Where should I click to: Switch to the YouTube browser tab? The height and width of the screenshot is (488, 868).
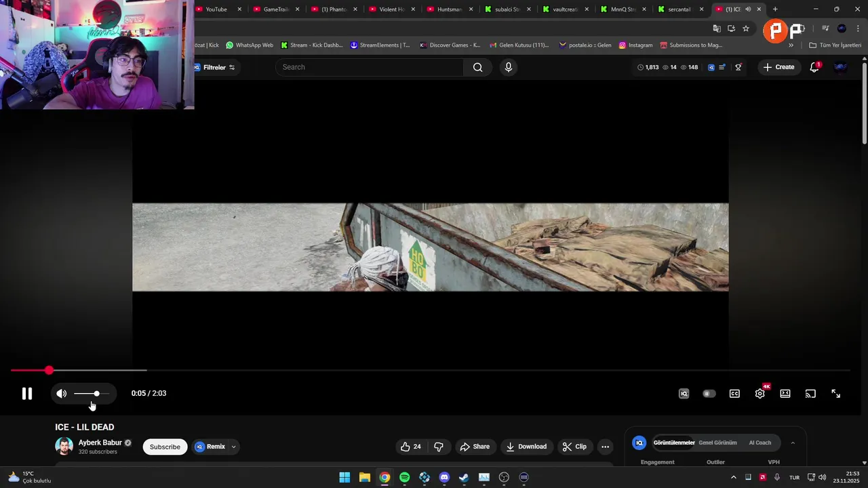(x=216, y=9)
